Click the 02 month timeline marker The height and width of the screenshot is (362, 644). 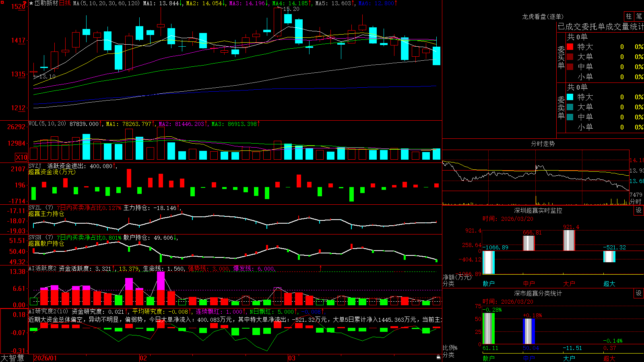pos(143,358)
